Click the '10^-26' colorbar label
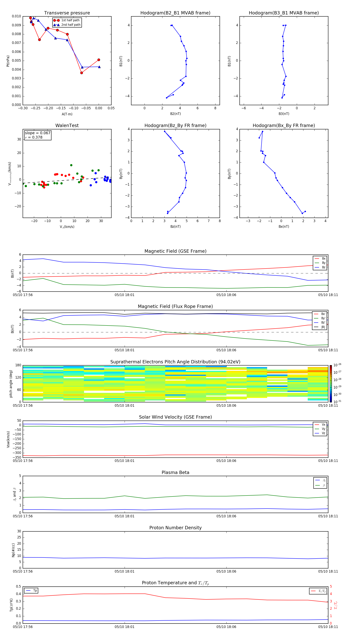This screenshot has width=351, height=644. pyautogui.click(x=337, y=365)
